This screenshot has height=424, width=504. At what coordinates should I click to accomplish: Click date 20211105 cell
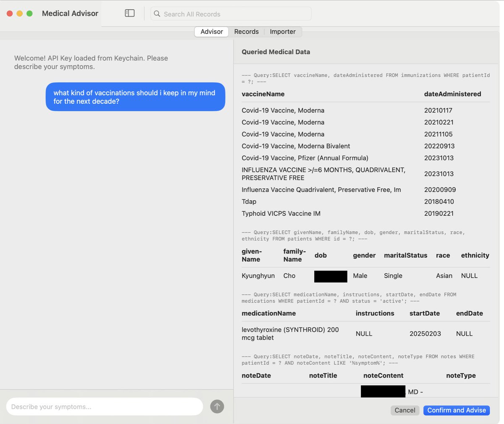tap(438, 134)
